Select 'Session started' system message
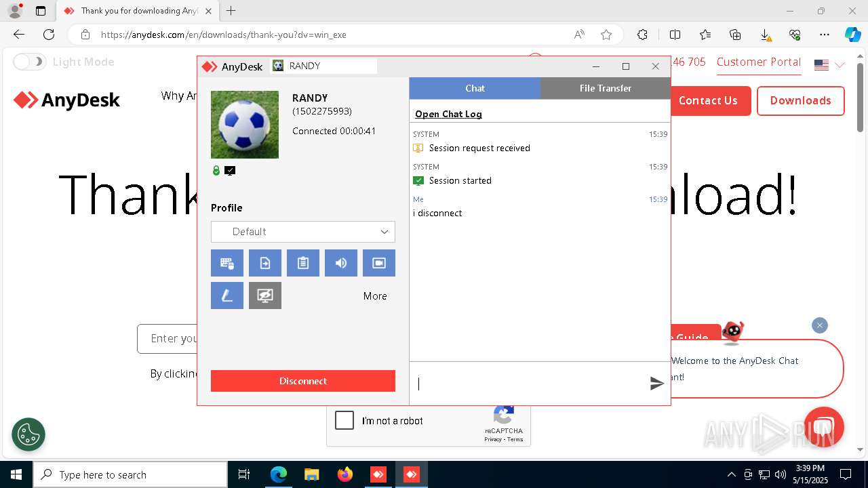 [460, 180]
